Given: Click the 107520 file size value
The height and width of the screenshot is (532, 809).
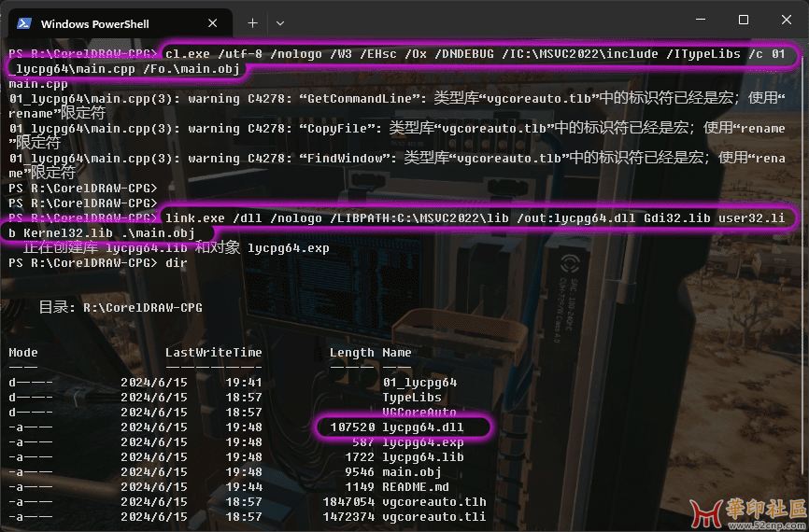Looking at the screenshot, I should (x=352, y=427).
